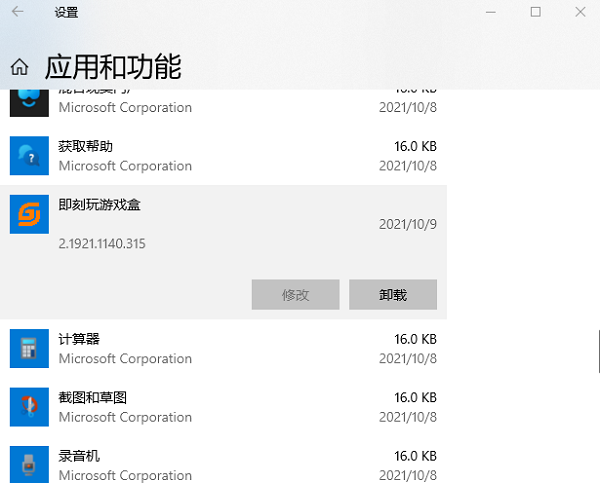Image resolution: width=600 pixels, height=483 pixels.
Task: Click version number 2.1921.1140.315
Action: coord(102,244)
